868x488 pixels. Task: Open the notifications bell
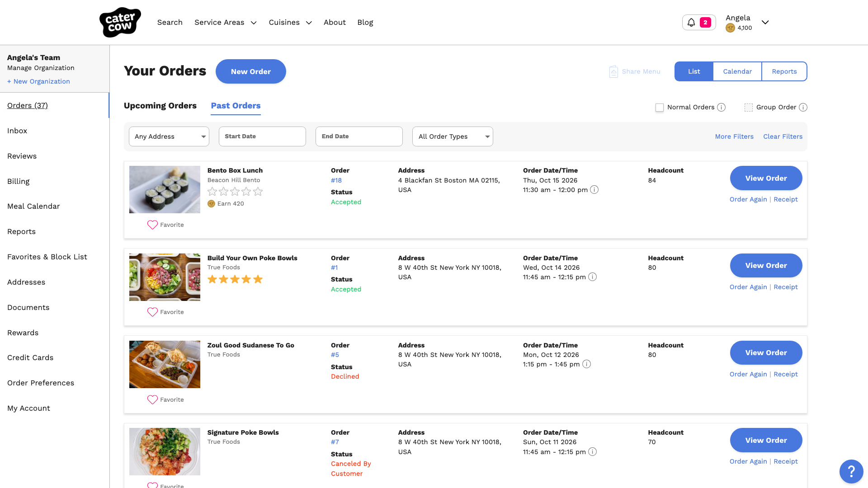pos(691,22)
